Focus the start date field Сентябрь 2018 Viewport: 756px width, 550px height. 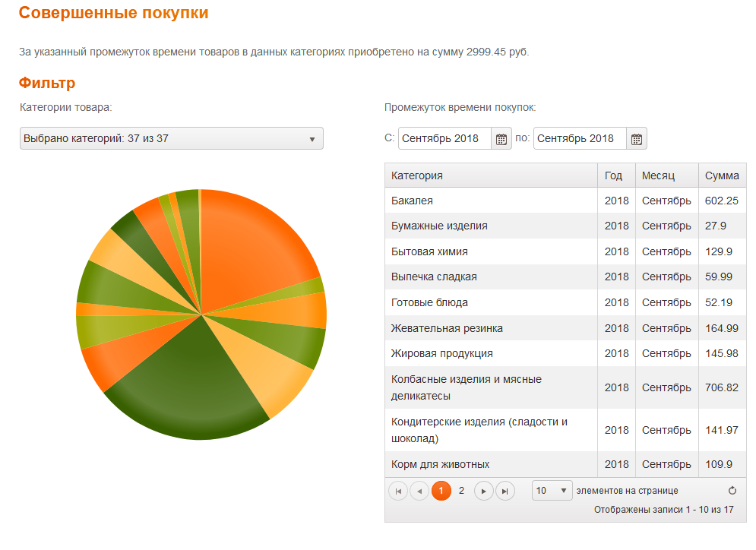pyautogui.click(x=444, y=139)
